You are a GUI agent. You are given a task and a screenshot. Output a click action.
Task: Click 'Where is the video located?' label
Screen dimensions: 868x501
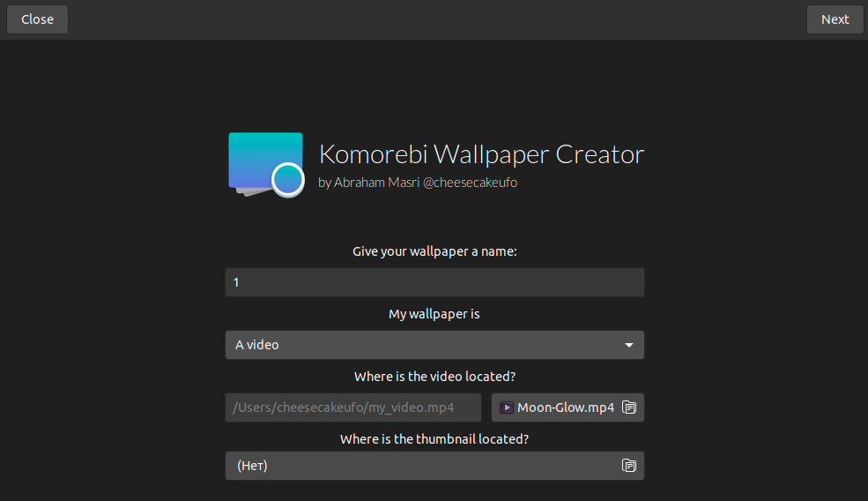[x=434, y=377]
